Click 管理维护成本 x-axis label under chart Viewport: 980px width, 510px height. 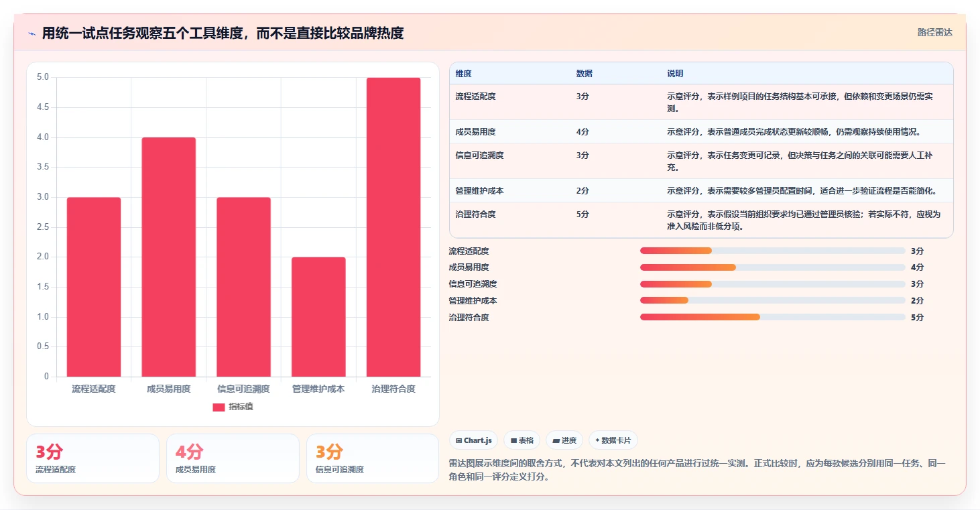pyautogui.click(x=318, y=389)
